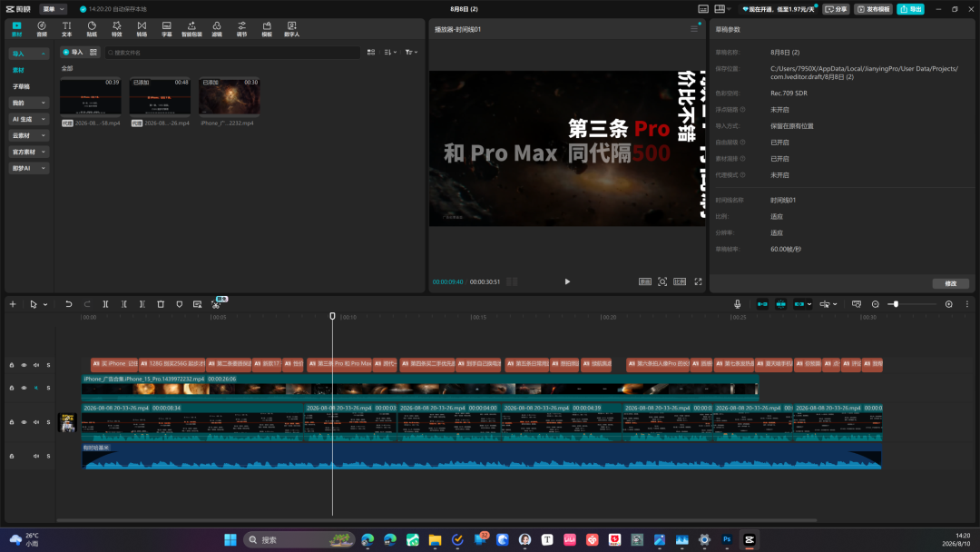Expand the 云素材 sidebar section
Image resolution: width=980 pixels, height=552 pixels.
click(x=29, y=135)
